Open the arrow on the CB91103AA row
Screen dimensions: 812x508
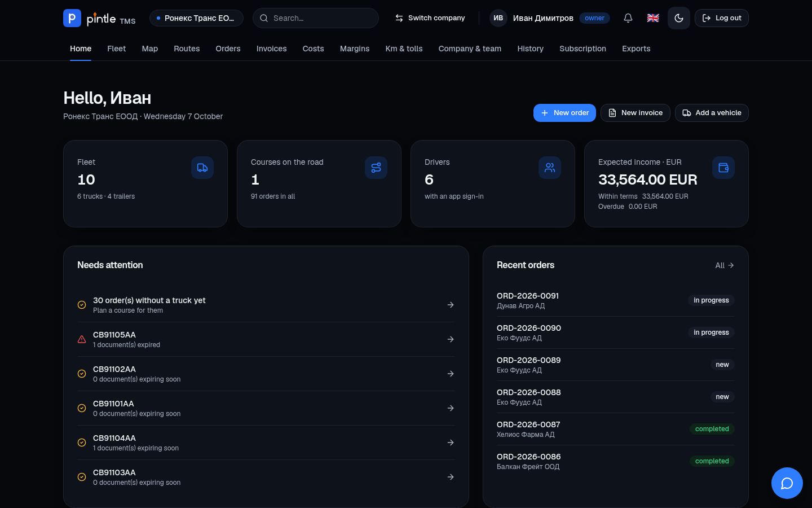click(x=451, y=477)
